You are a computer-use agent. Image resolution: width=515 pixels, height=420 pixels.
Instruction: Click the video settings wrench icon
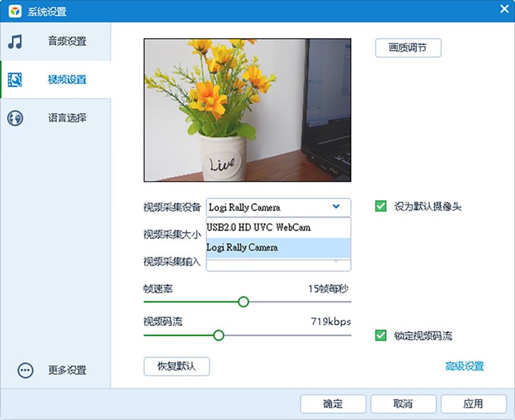point(15,80)
